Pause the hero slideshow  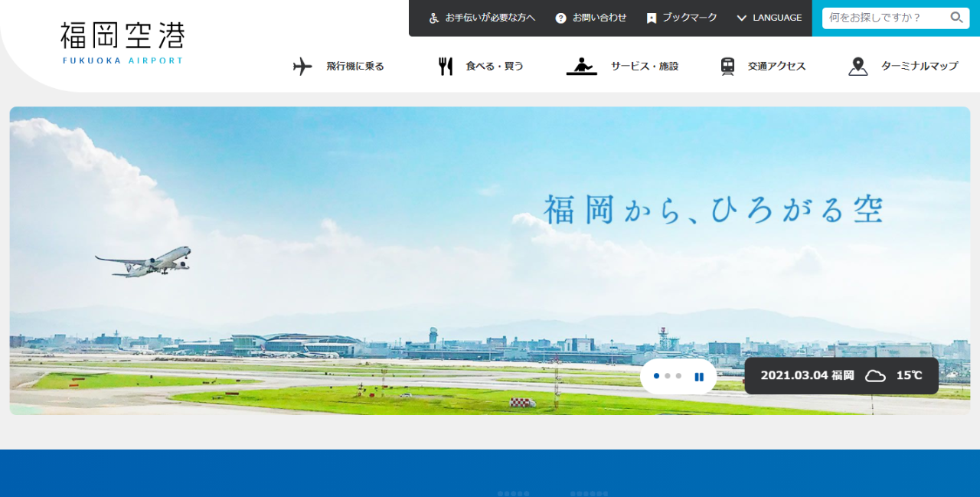699,377
